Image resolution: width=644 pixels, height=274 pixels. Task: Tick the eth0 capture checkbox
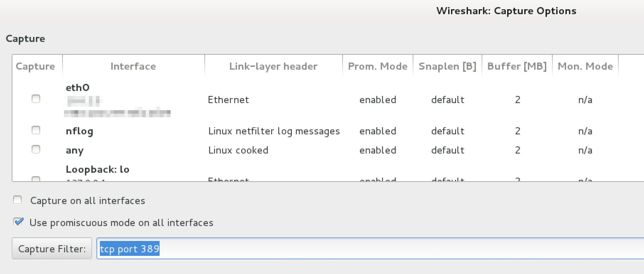pos(36,99)
